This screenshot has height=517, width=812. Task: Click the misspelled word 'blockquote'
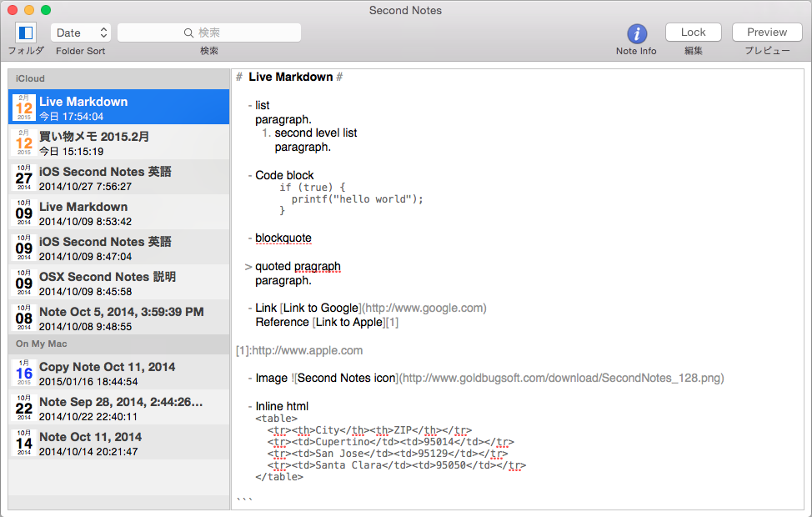283,238
